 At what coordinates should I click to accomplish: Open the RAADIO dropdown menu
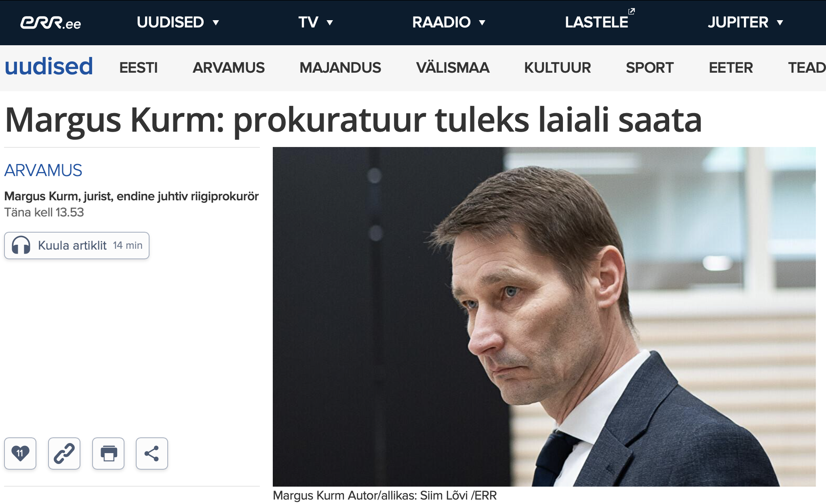pyautogui.click(x=449, y=22)
